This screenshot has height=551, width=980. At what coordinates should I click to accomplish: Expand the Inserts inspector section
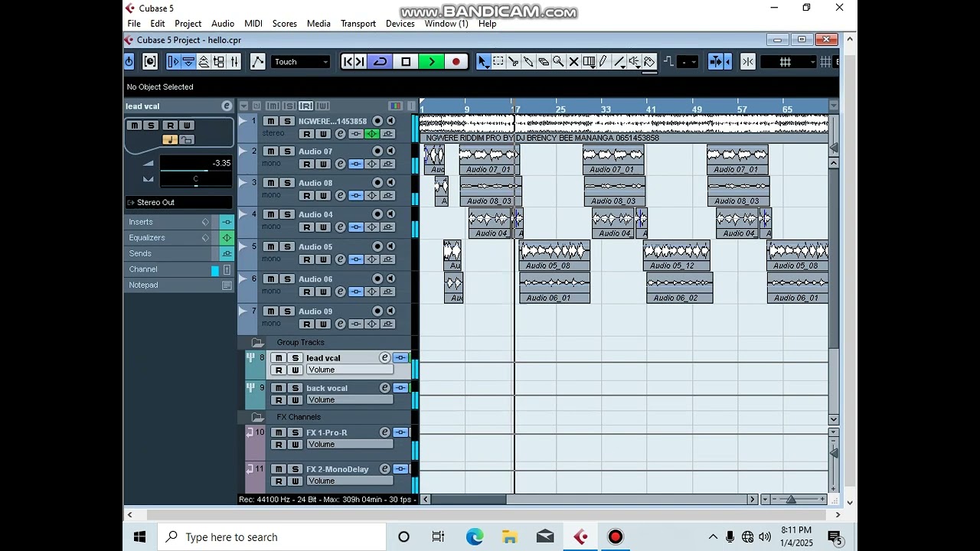(x=179, y=222)
